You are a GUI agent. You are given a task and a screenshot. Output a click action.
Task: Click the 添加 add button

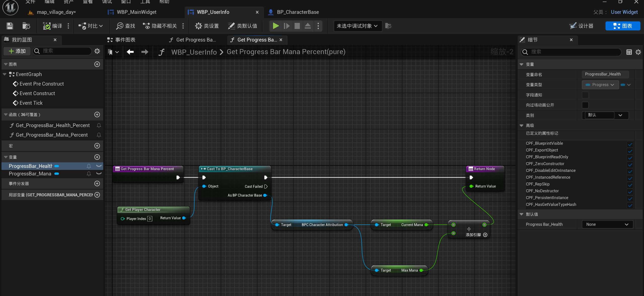[17, 51]
